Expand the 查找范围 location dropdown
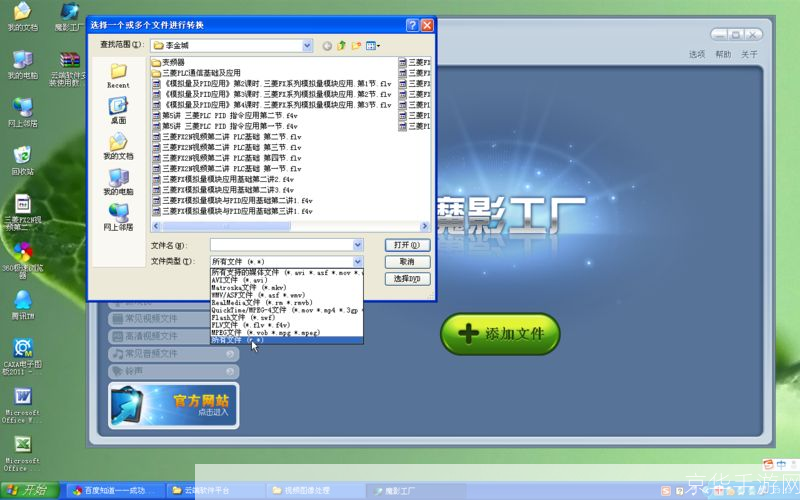 coord(307,45)
